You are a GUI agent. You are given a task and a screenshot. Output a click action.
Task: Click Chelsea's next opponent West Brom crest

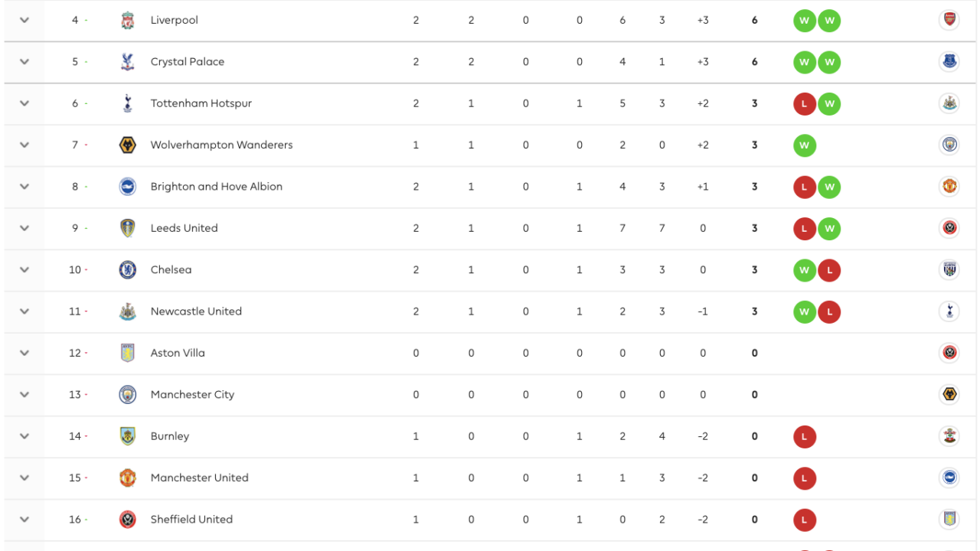click(x=949, y=270)
